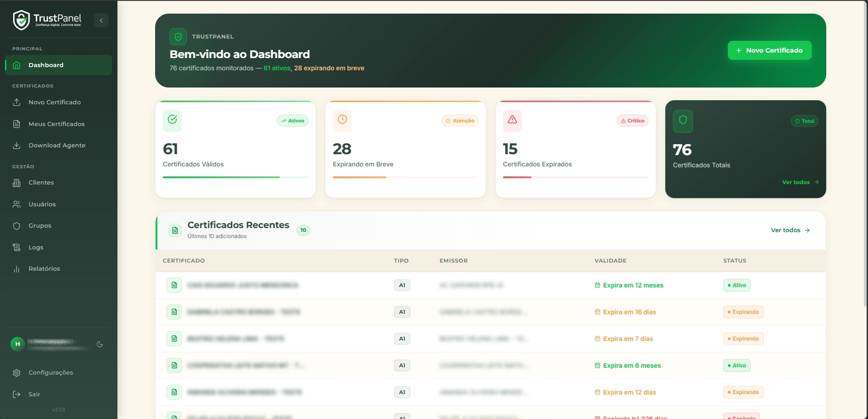Click the Total badge
868x419 pixels.
click(x=805, y=121)
